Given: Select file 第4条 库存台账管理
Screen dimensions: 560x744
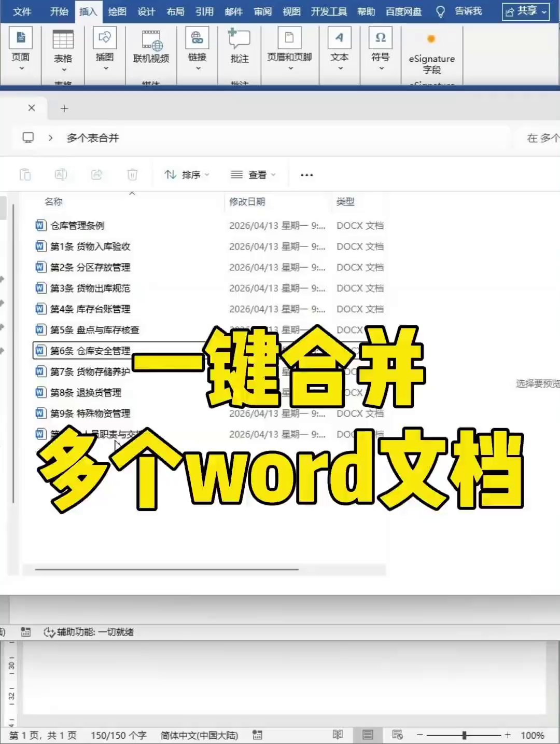Looking at the screenshot, I should tap(90, 309).
